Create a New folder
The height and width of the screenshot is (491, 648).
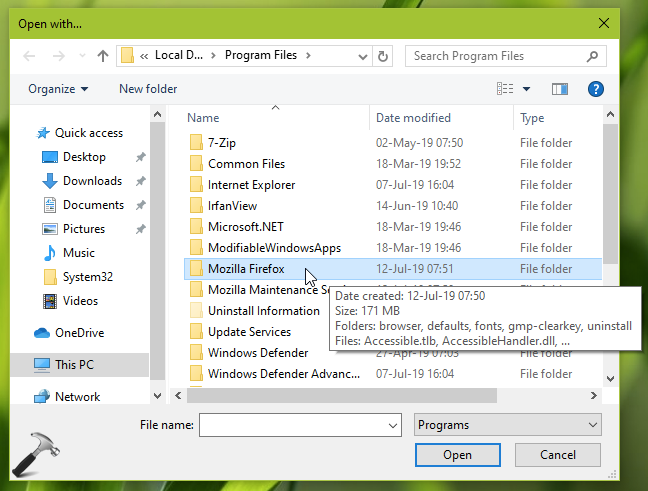pos(148,89)
